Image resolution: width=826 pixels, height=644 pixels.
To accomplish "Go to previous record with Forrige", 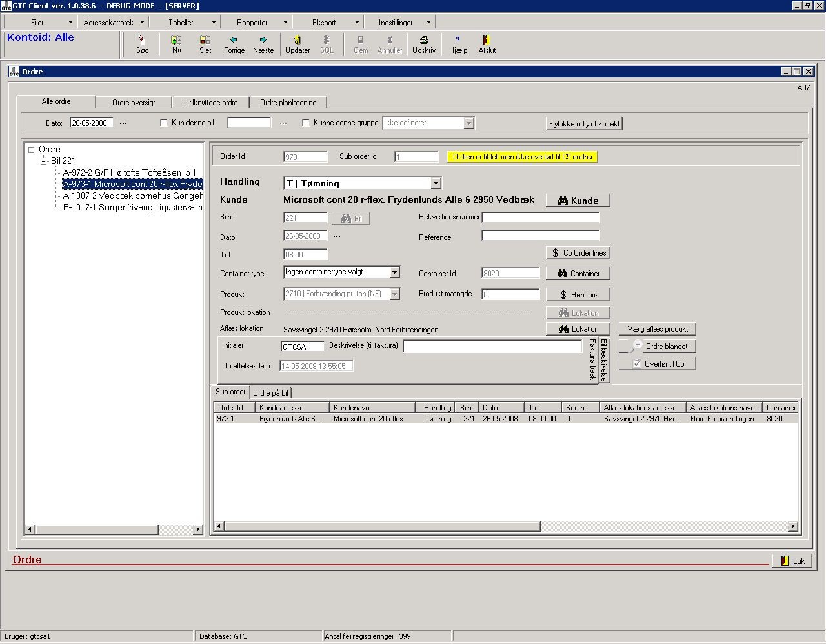I will pos(234,45).
